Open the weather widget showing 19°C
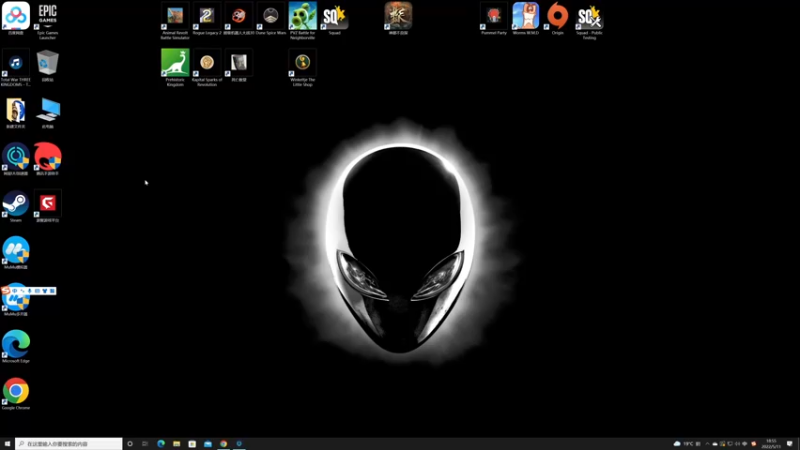Viewport: 800px width, 450px height. [687, 444]
